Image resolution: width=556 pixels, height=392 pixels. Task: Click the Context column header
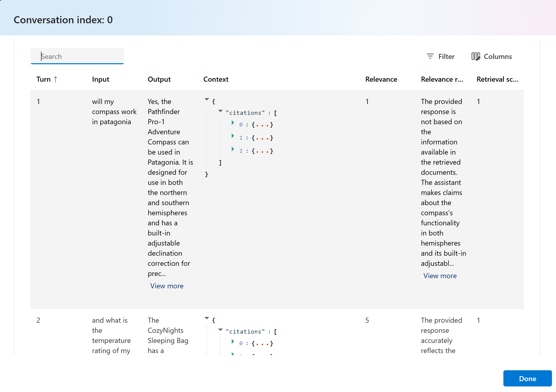coord(216,79)
